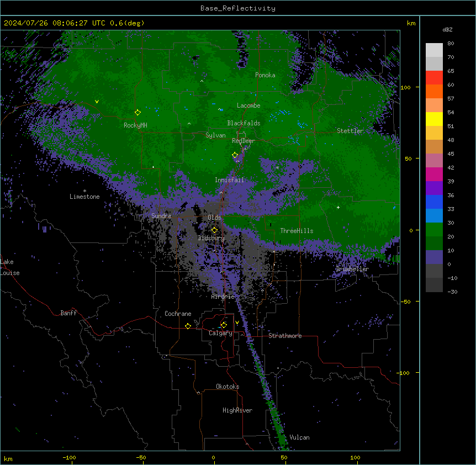Click the 100 tick on the right axis
Image resolution: width=476 pixels, height=465 pixels.
[x=405, y=87]
